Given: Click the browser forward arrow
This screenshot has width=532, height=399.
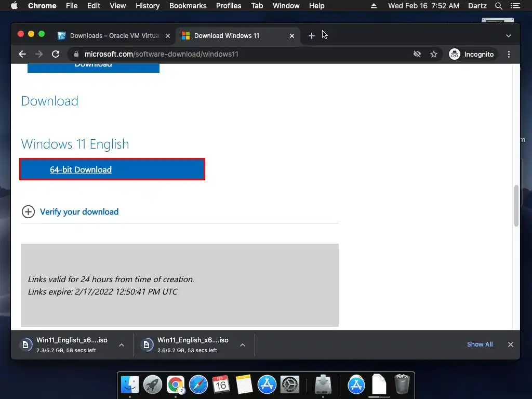Looking at the screenshot, I should pyautogui.click(x=39, y=54).
